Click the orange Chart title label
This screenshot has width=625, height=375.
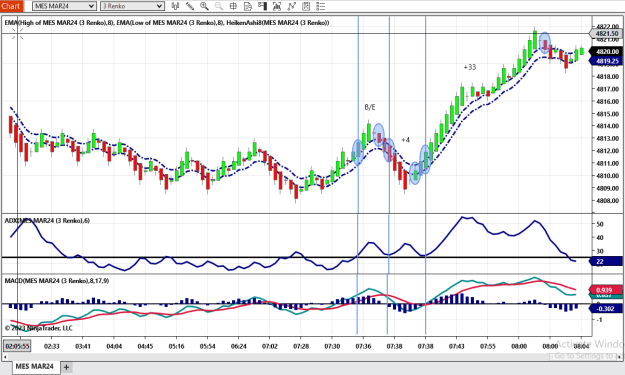click(x=11, y=6)
